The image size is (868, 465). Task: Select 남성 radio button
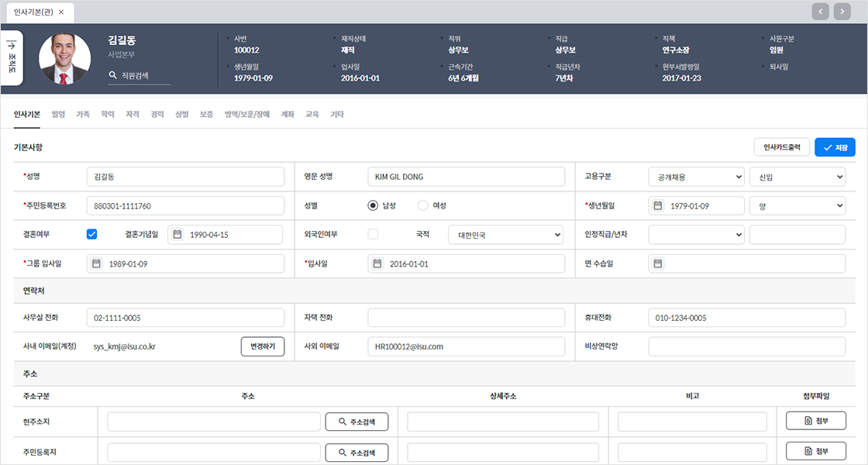click(x=373, y=205)
